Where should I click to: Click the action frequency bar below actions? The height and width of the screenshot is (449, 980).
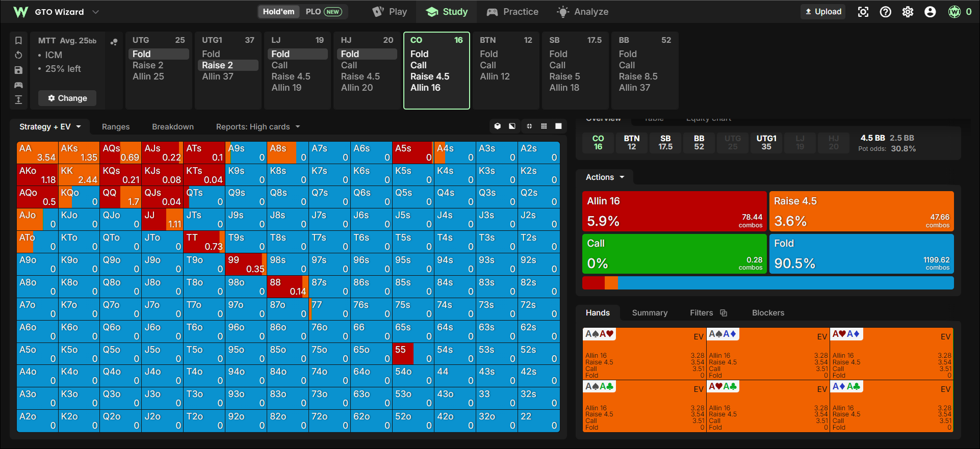point(768,282)
